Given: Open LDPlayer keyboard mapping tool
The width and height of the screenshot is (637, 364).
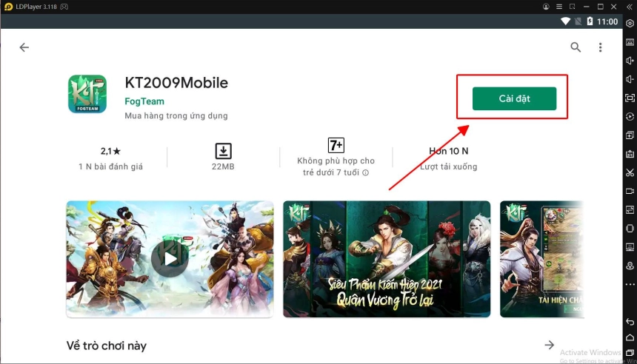Looking at the screenshot, I should tap(630, 42).
